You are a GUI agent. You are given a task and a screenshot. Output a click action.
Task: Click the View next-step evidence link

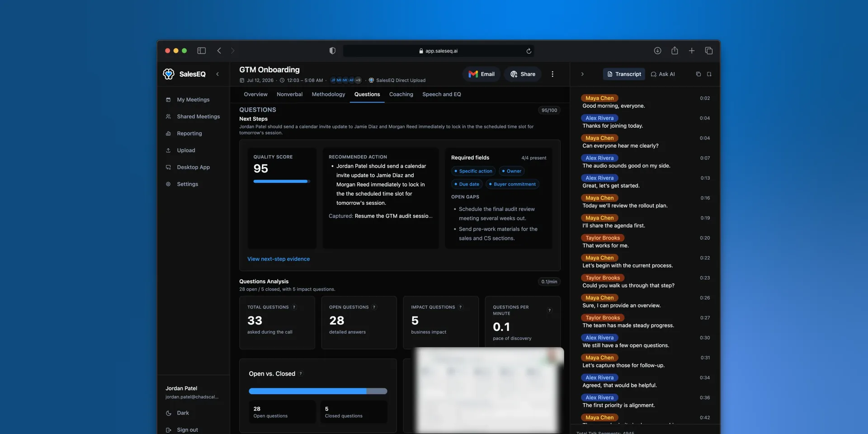tap(278, 259)
